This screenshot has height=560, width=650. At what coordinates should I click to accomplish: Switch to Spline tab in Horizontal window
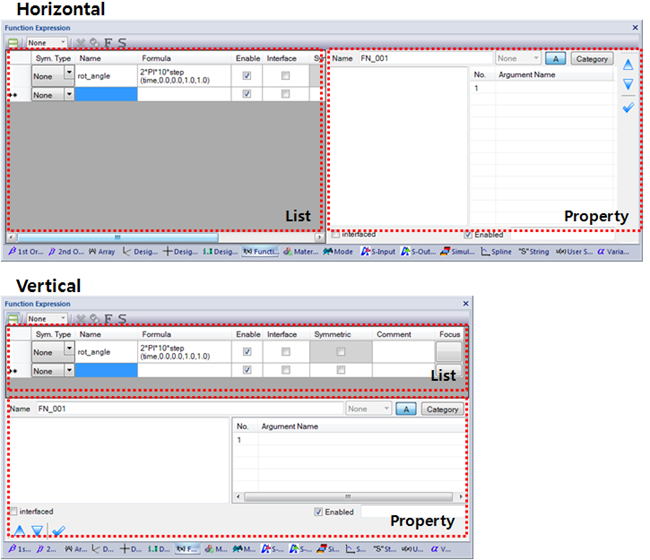(x=496, y=251)
